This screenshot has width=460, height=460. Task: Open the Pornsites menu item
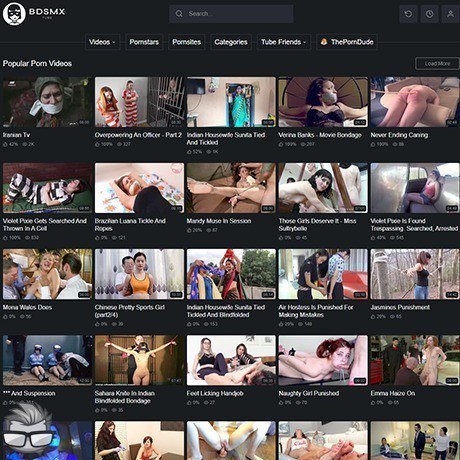(x=186, y=42)
